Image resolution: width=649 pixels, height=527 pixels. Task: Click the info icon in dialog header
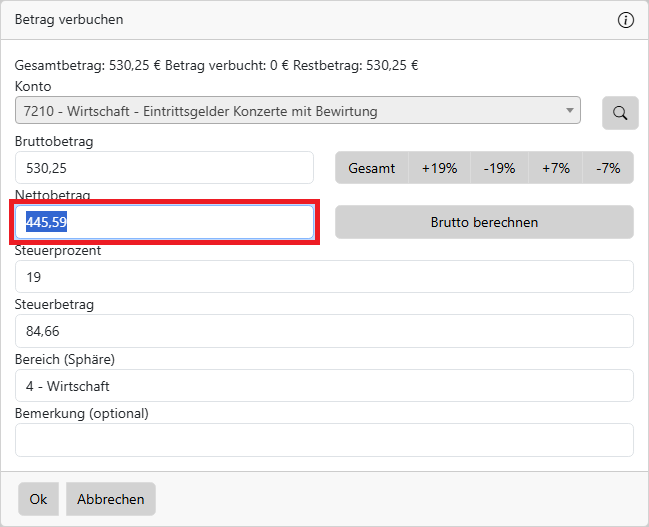(626, 20)
